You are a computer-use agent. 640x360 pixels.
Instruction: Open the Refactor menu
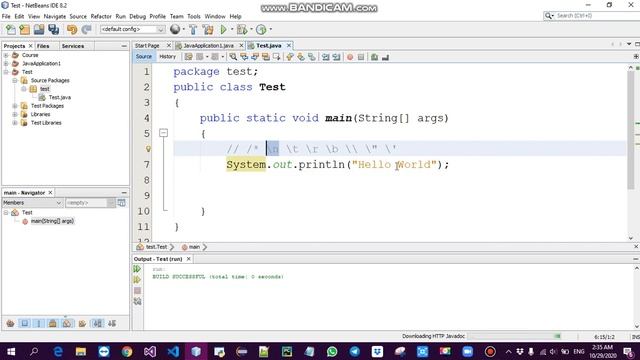(101, 16)
